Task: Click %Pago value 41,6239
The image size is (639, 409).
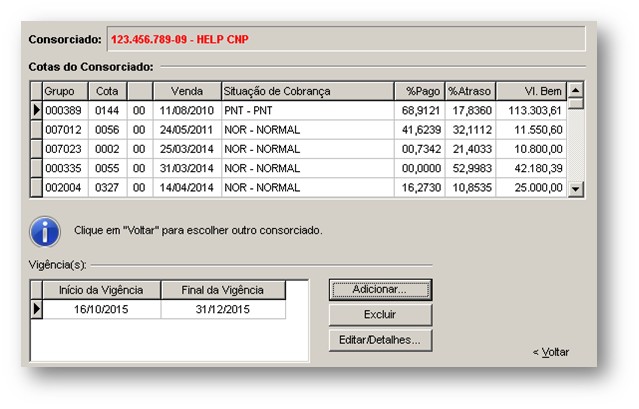Action: 419,130
